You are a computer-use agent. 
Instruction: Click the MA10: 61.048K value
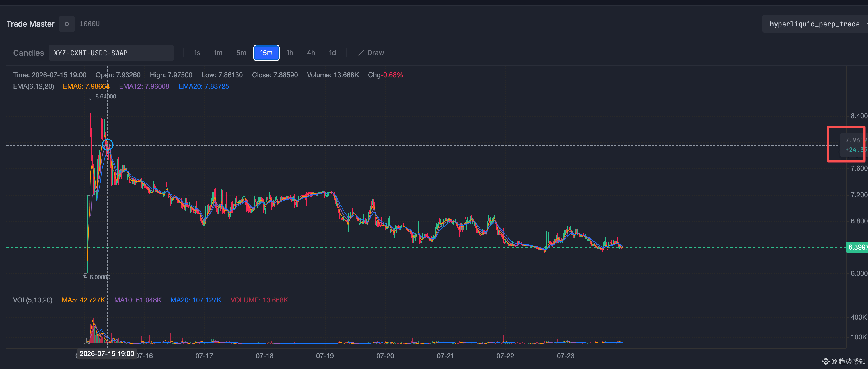(137, 300)
